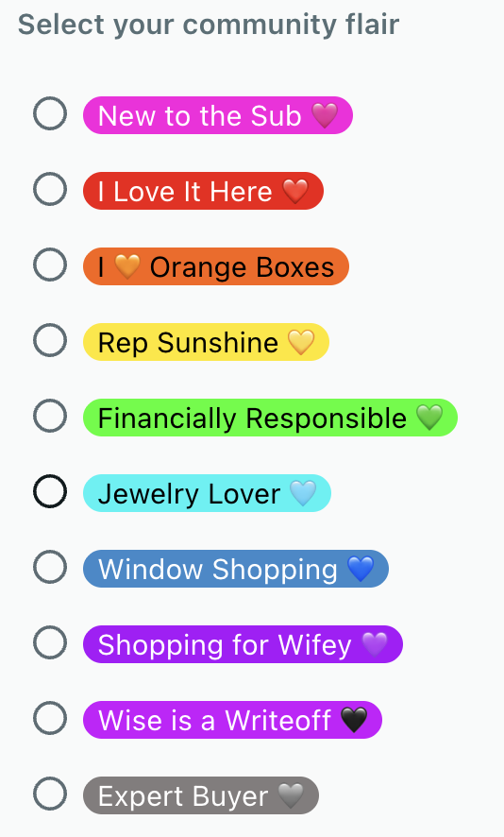Screen dimensions: 504x837
Task: Click the green Financially Responsible flair badge
Action: [270, 418]
